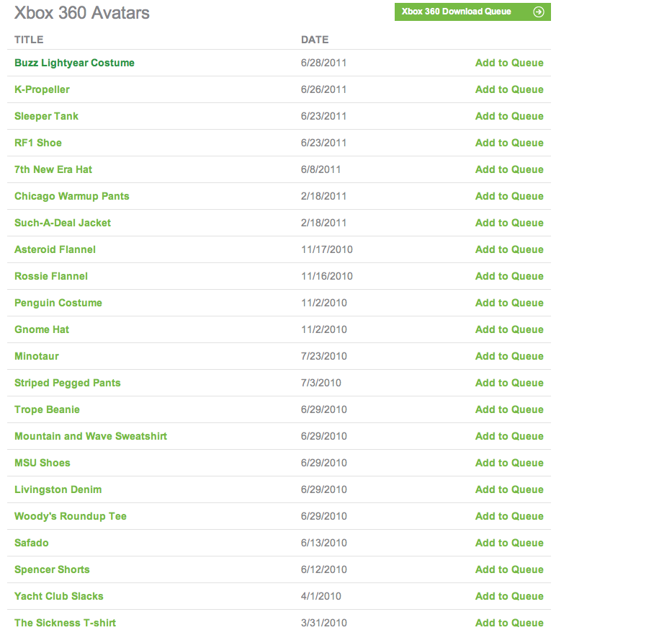672x630 pixels.
Task: Open the Sleeper Tank item
Action: pyautogui.click(x=46, y=116)
